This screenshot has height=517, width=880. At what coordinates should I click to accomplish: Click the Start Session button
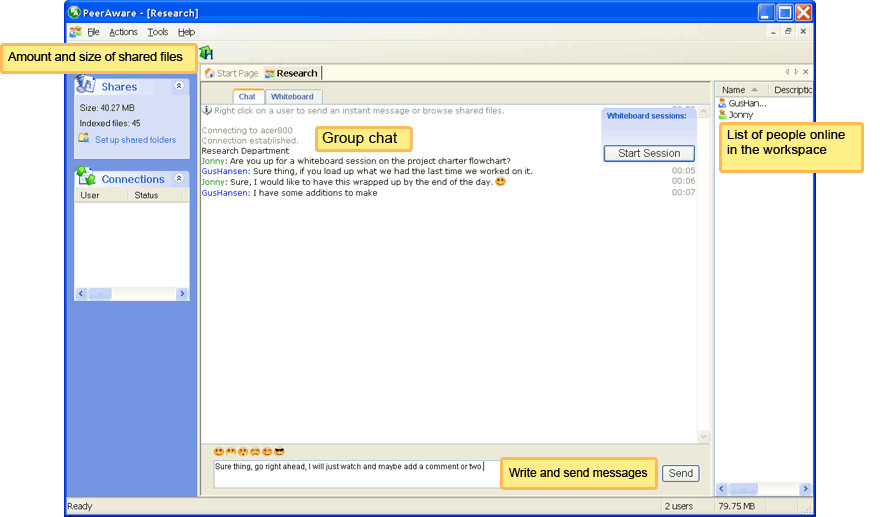tap(649, 153)
